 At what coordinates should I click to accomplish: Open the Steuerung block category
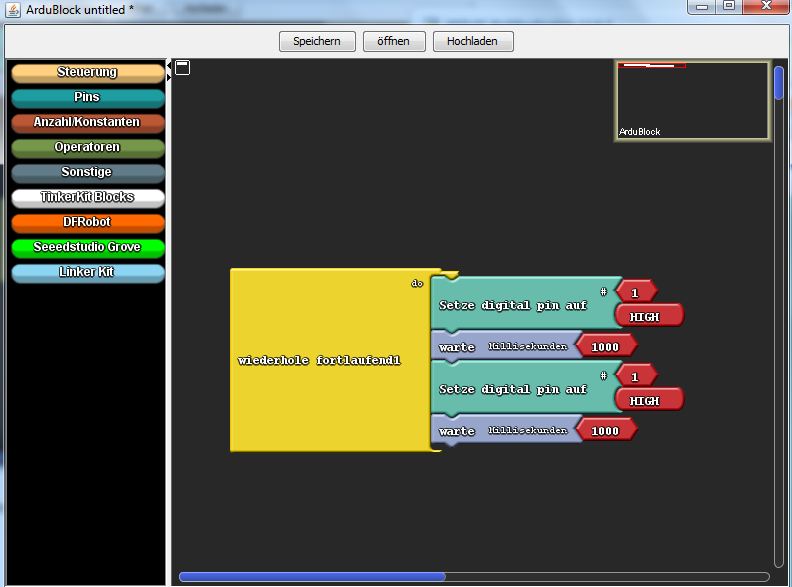tap(87, 73)
